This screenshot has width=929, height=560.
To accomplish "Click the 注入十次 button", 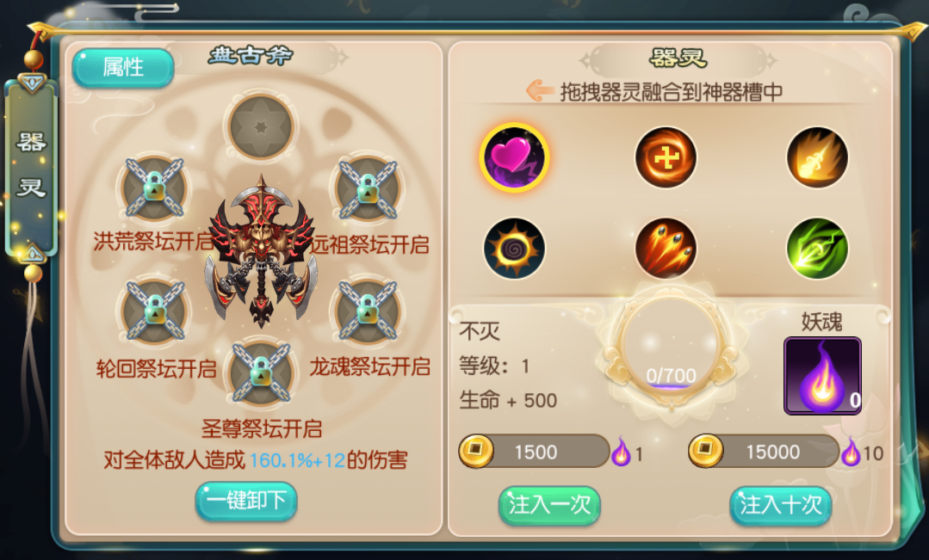I will pyautogui.click(x=780, y=506).
